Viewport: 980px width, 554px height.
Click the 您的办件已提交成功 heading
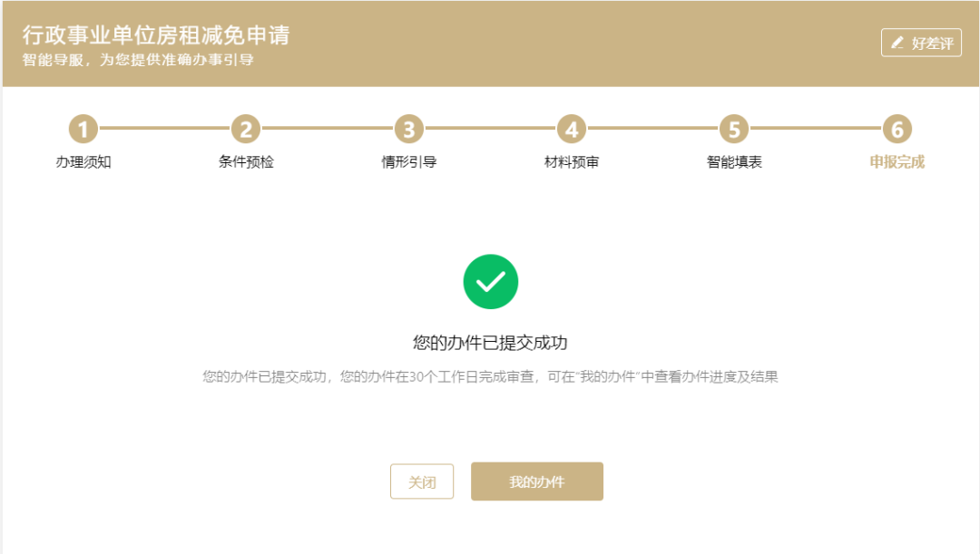coord(490,343)
